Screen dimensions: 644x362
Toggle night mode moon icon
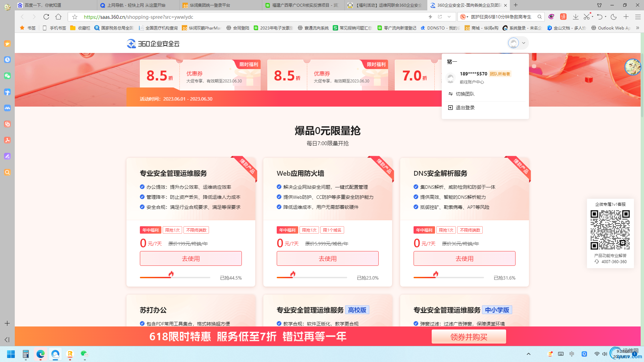[x=614, y=17]
